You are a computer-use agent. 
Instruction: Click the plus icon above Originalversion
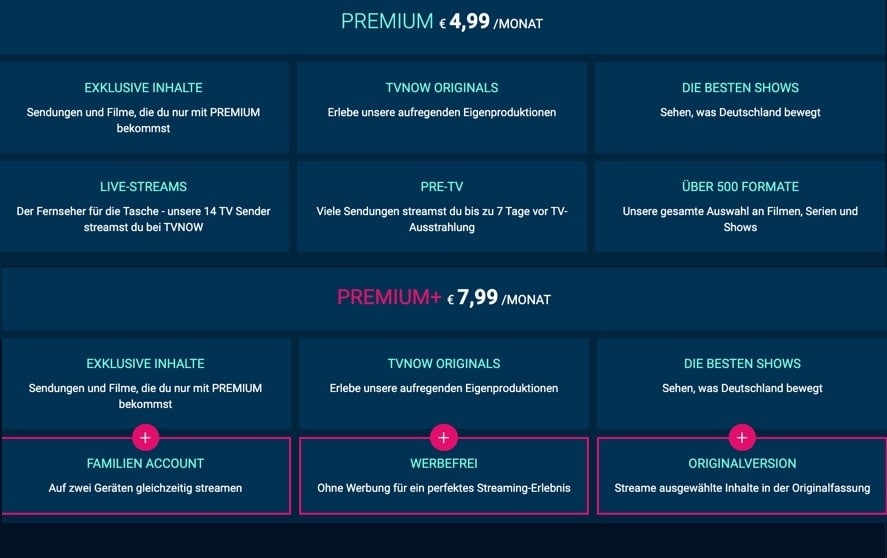[x=741, y=437]
